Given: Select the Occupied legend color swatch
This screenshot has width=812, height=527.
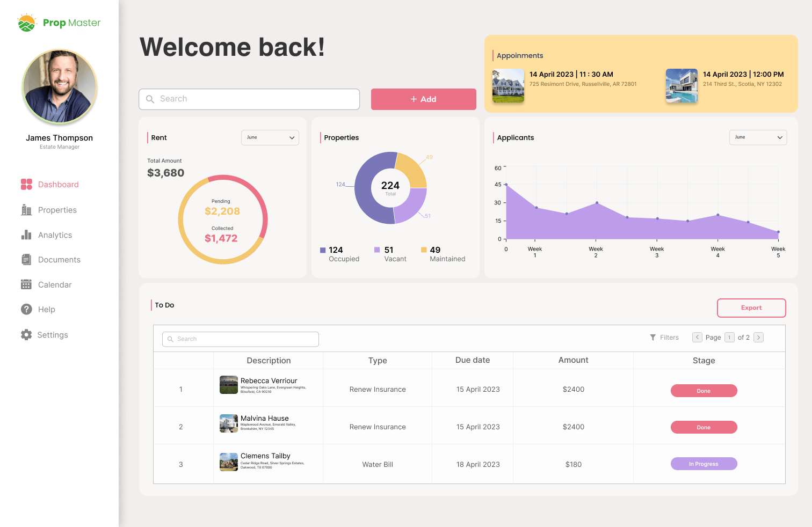Looking at the screenshot, I should (x=323, y=250).
